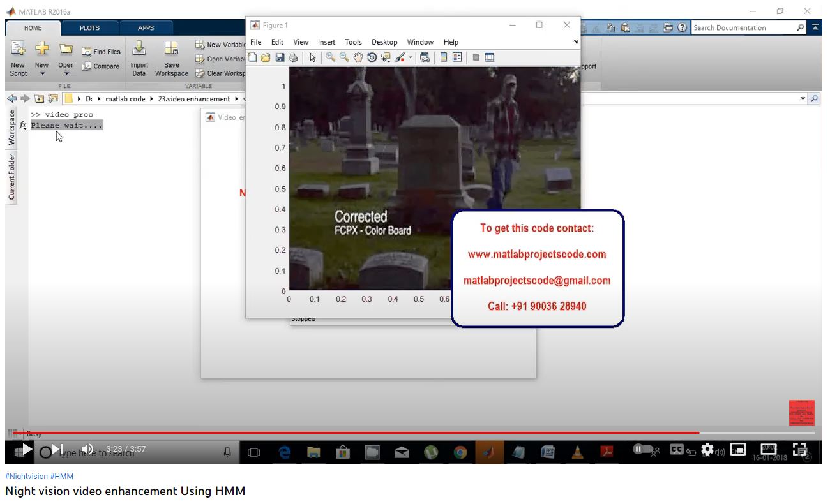Click the #Nightvision hashtag link

pyautogui.click(x=26, y=477)
